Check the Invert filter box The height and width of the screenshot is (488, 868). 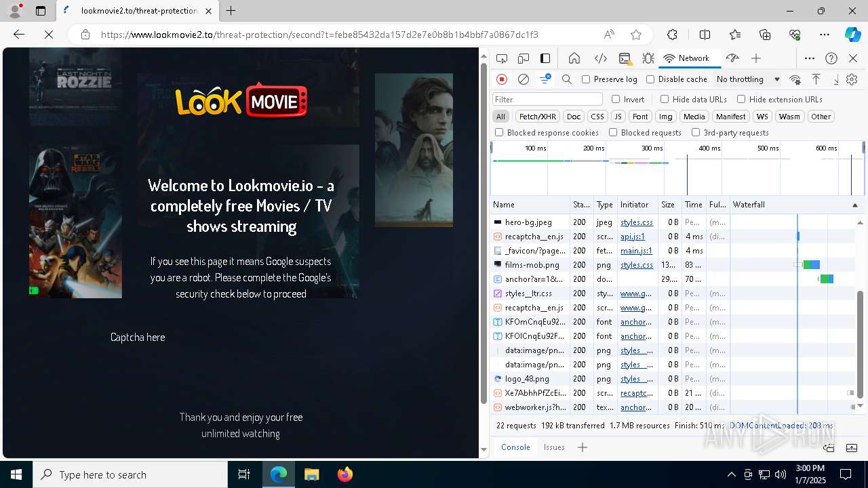point(616,99)
